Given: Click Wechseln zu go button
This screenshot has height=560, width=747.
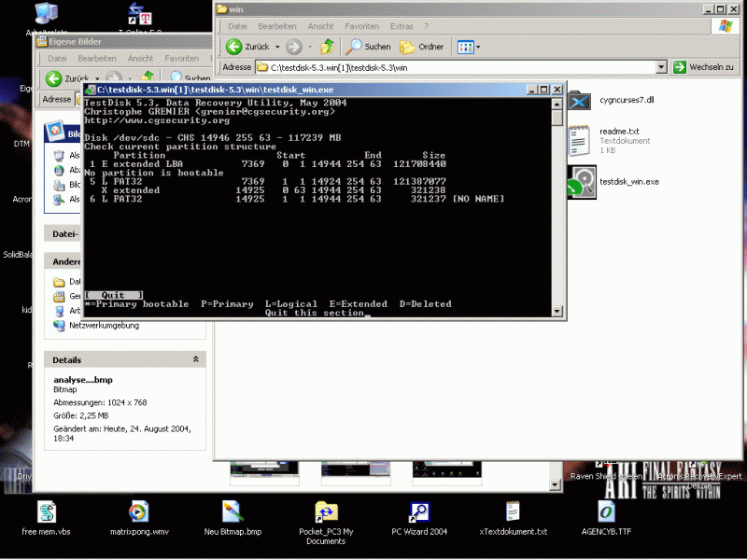Looking at the screenshot, I should (703, 67).
